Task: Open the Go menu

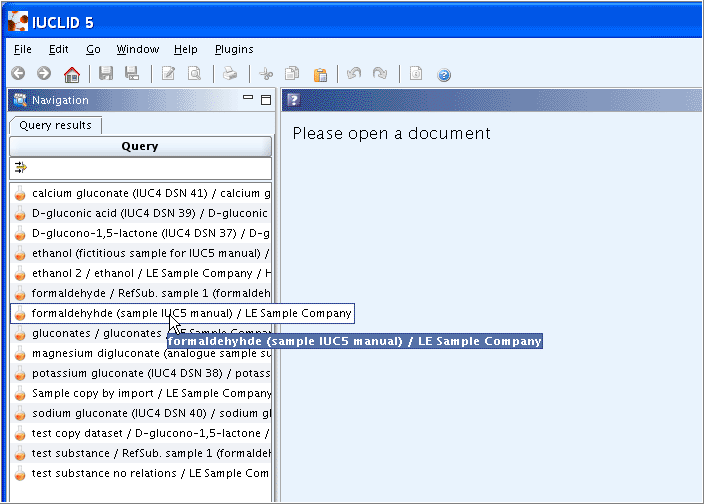Action: tap(93, 49)
